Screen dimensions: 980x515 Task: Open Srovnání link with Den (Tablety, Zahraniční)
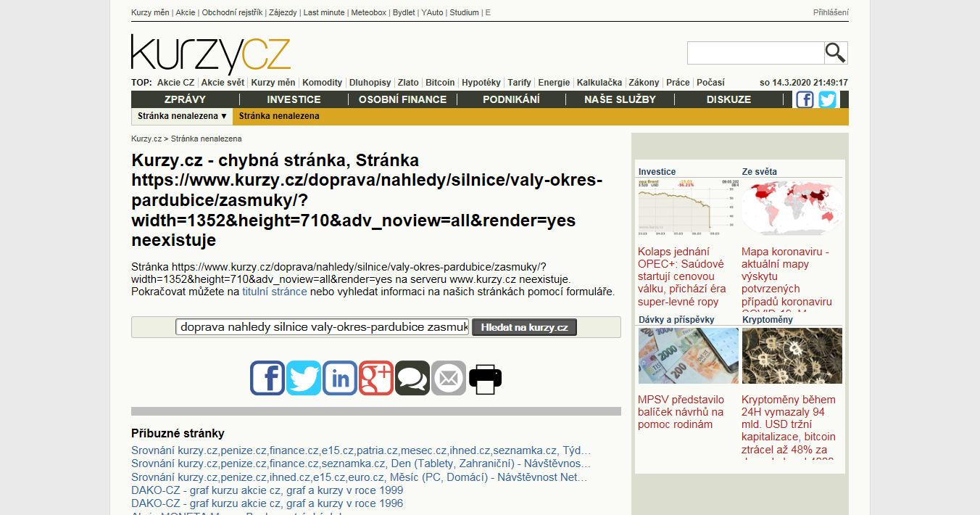point(361,463)
